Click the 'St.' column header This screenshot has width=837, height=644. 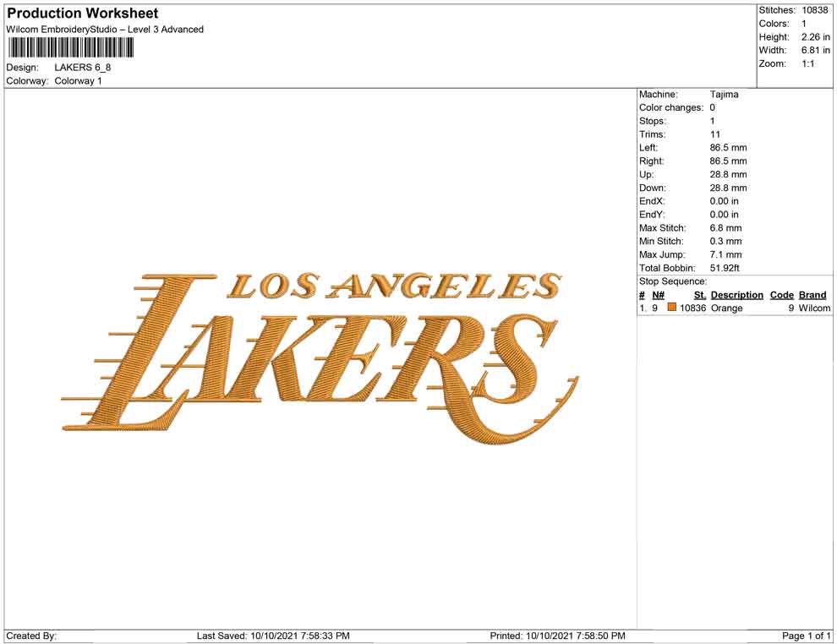[700, 294]
